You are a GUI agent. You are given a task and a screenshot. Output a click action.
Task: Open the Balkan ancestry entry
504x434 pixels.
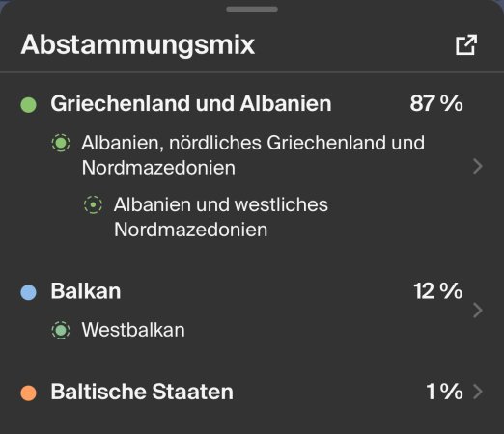point(86,291)
